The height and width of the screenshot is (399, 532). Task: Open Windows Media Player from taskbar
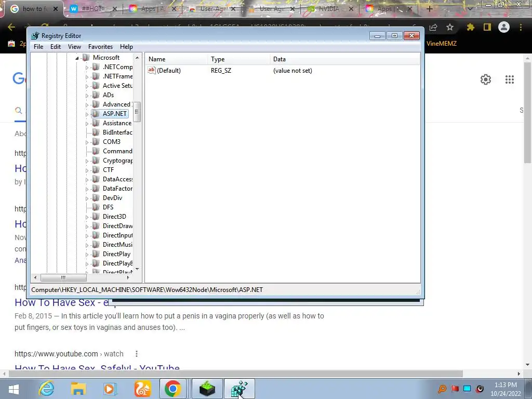tap(110, 389)
